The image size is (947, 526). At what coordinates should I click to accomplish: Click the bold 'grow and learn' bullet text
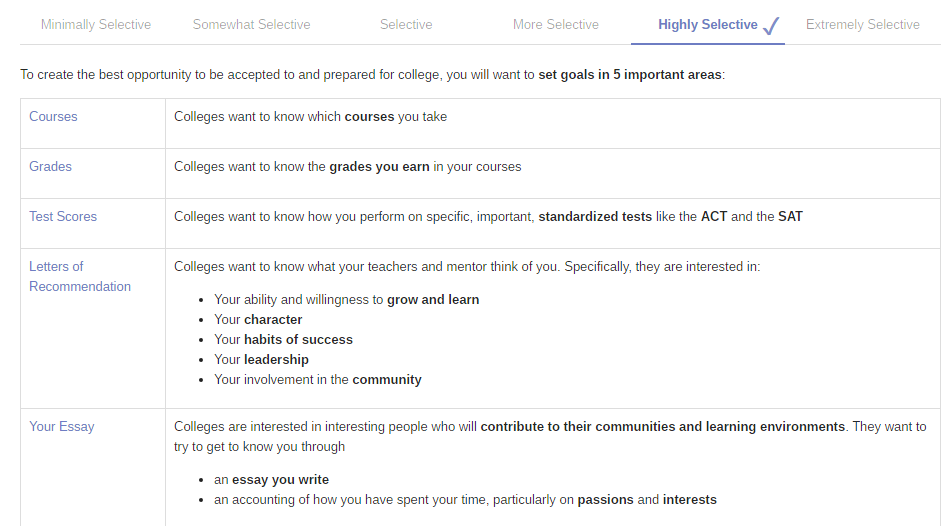[433, 300]
